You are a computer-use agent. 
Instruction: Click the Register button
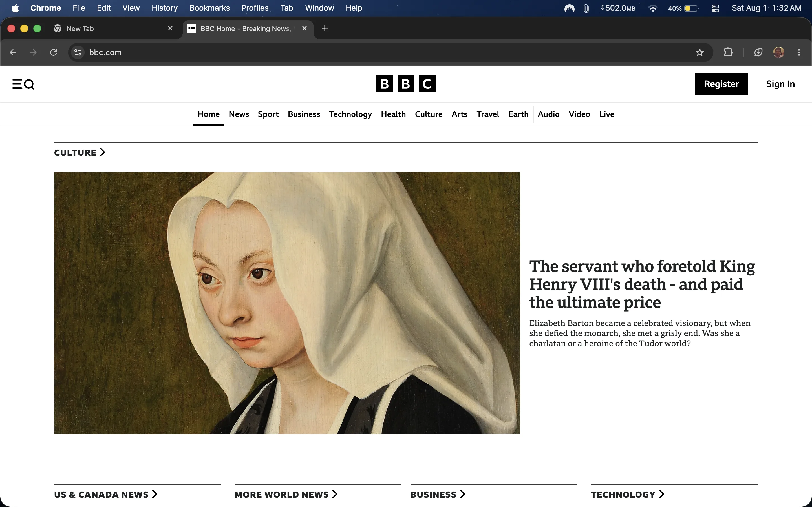pos(721,84)
